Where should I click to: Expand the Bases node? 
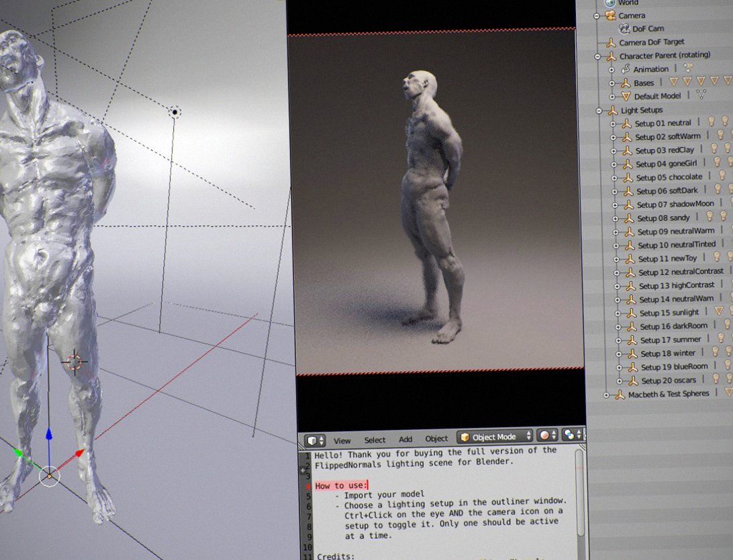pos(612,83)
